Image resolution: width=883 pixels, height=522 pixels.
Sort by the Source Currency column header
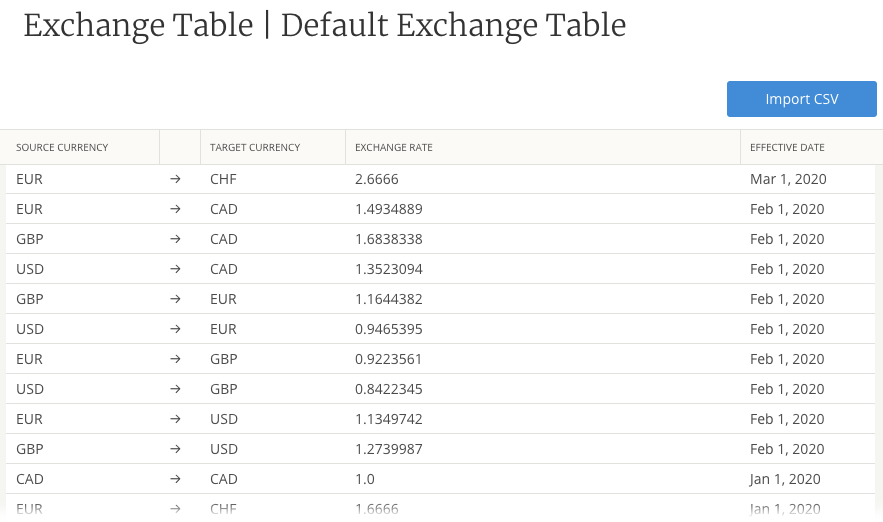62,148
